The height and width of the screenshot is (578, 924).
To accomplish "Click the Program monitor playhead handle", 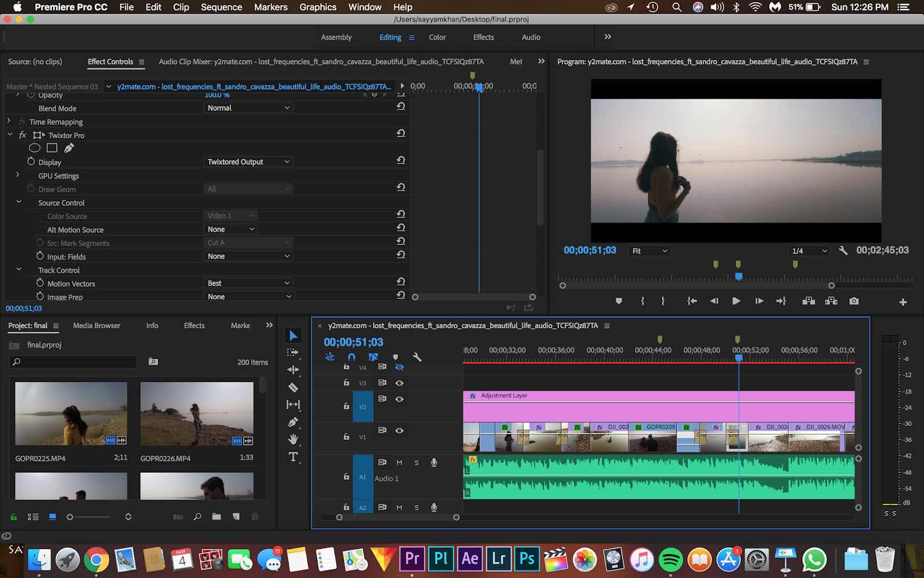I will 739,277.
